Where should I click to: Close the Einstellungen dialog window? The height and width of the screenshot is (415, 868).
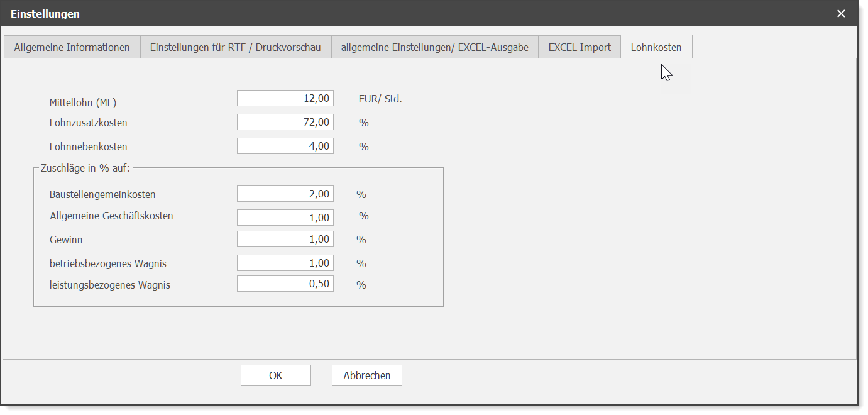pyautogui.click(x=841, y=13)
